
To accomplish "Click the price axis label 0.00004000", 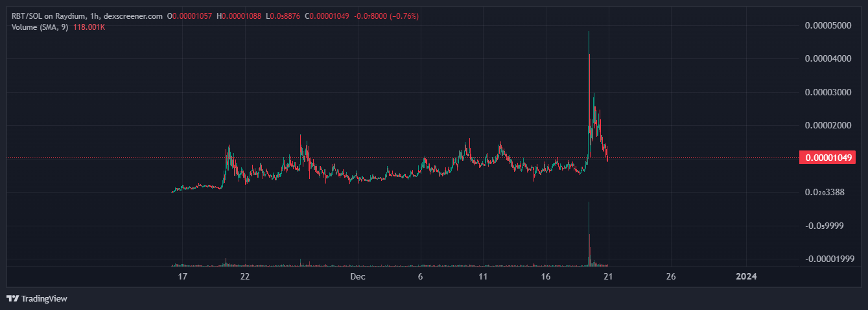I will coord(827,59).
